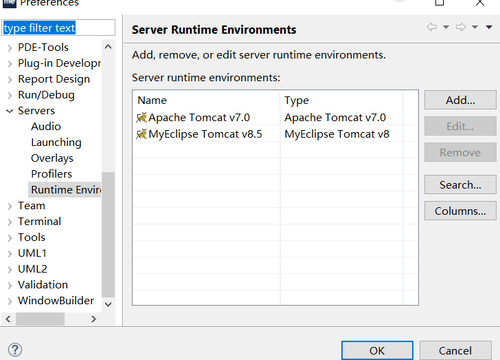The image size is (500, 360).
Task: Click the tree scroll right arrow
Action: click(x=93, y=319)
